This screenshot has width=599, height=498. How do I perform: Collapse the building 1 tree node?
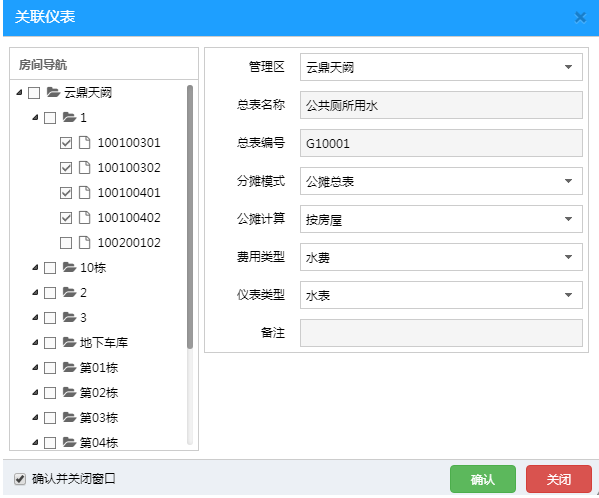point(35,117)
